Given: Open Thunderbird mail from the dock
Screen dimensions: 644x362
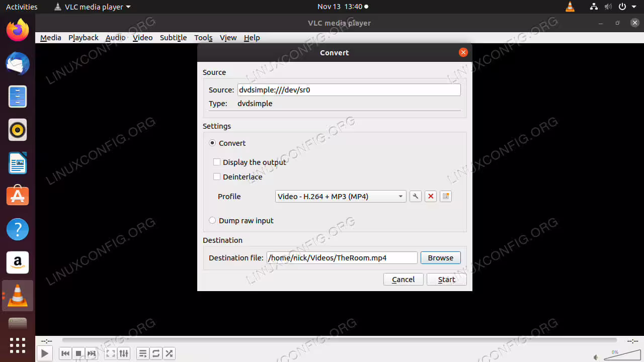Looking at the screenshot, I should point(18,63).
